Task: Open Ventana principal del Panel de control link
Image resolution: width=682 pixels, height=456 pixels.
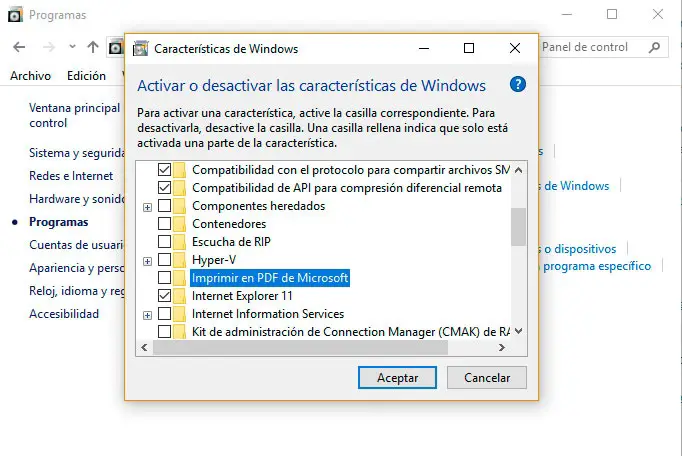Action: [75, 115]
